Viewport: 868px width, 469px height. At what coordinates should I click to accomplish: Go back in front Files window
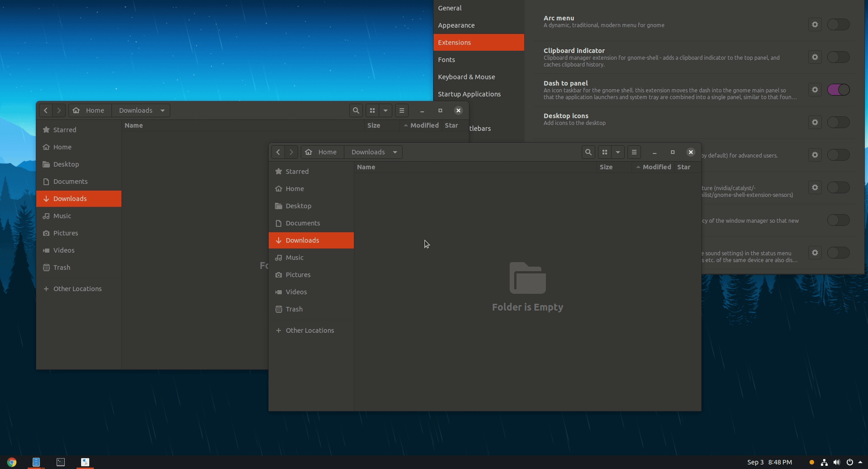[x=278, y=152]
